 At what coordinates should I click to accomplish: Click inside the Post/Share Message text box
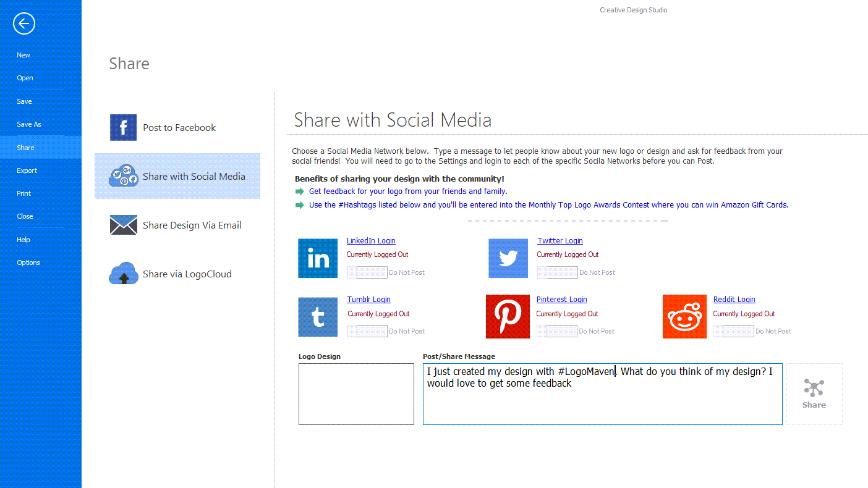point(602,402)
